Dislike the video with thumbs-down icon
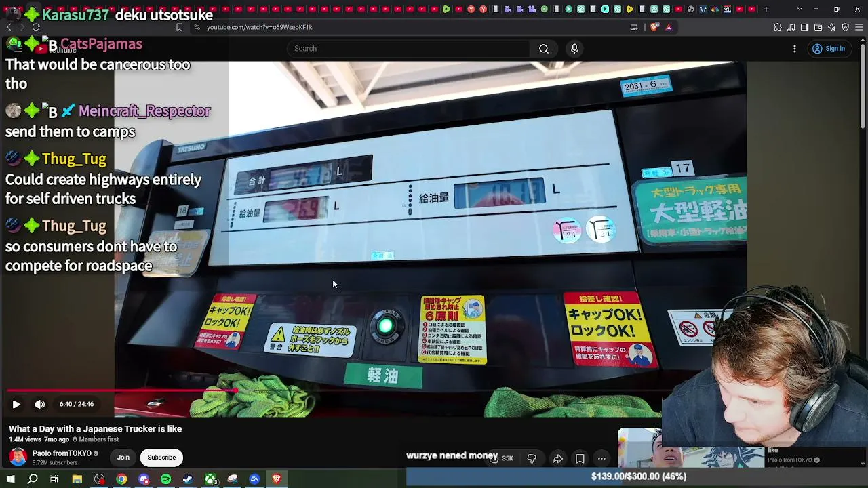The height and width of the screenshot is (488, 868). 532,459
